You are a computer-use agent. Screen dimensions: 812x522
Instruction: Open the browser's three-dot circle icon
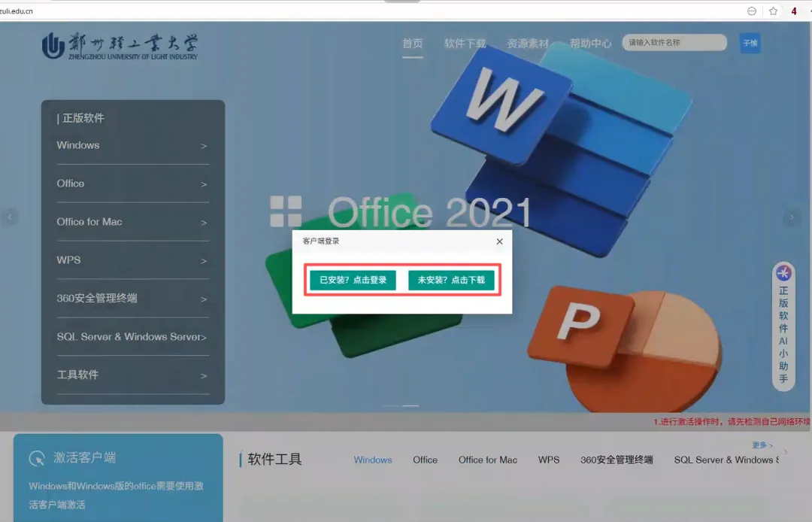click(x=752, y=11)
